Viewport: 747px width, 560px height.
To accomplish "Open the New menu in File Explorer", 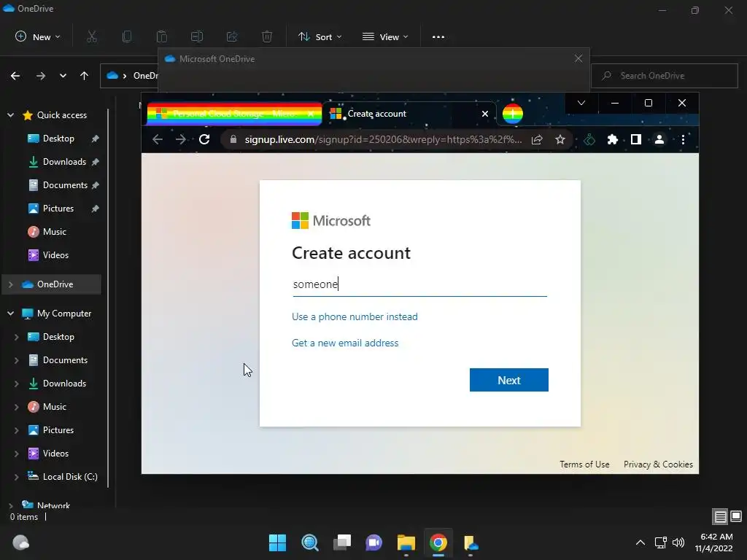I will (38, 36).
